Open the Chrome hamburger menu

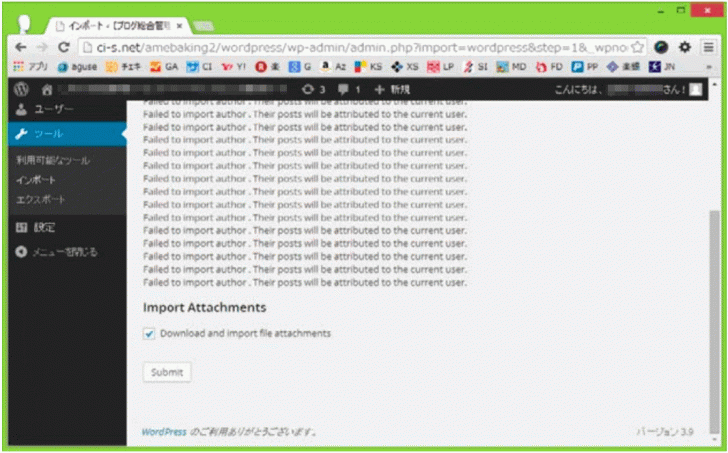pyautogui.click(x=709, y=47)
